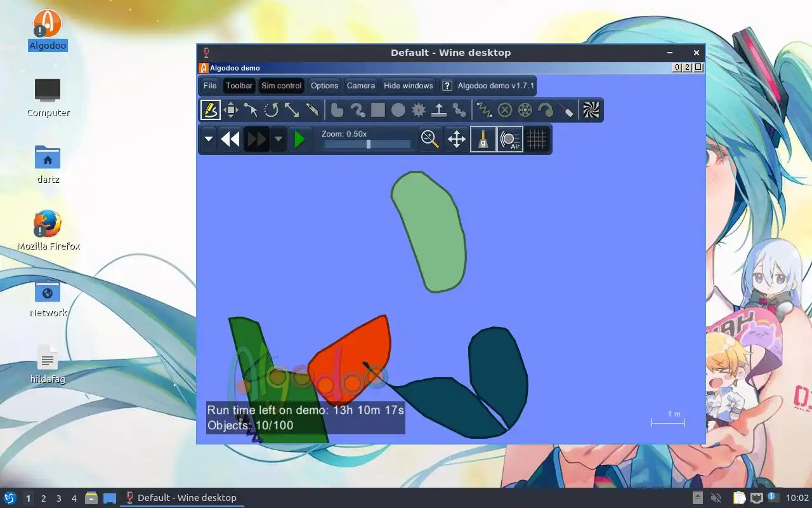The image size is (812, 508).
Task: Click Hide windows
Action: [x=409, y=86]
